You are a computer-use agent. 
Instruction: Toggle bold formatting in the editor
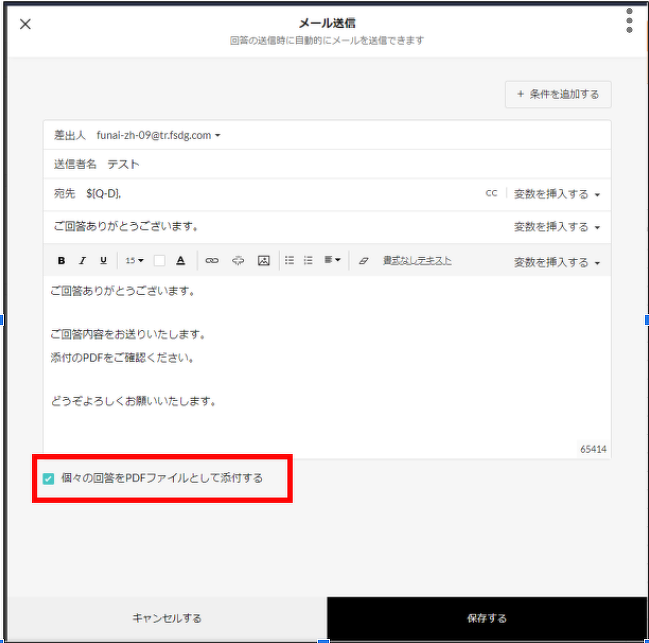pyautogui.click(x=61, y=261)
